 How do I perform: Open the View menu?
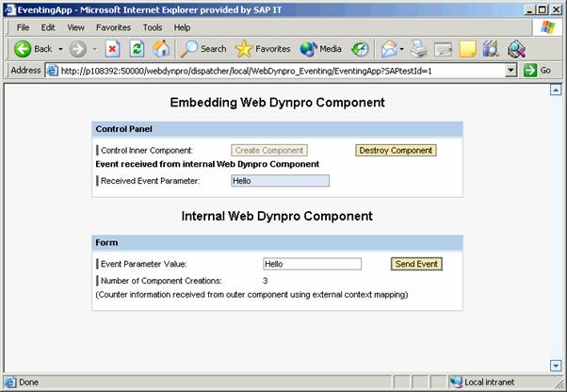coord(74,27)
